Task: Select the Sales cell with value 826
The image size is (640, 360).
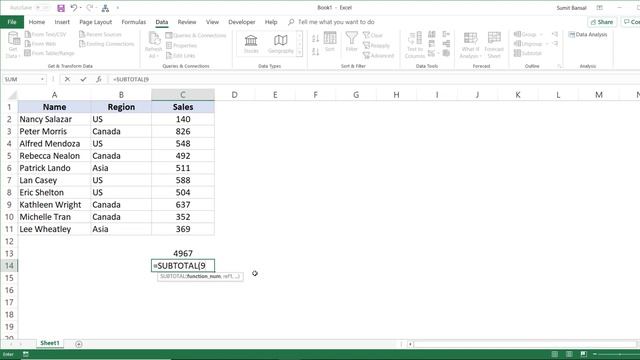Action: [182, 131]
